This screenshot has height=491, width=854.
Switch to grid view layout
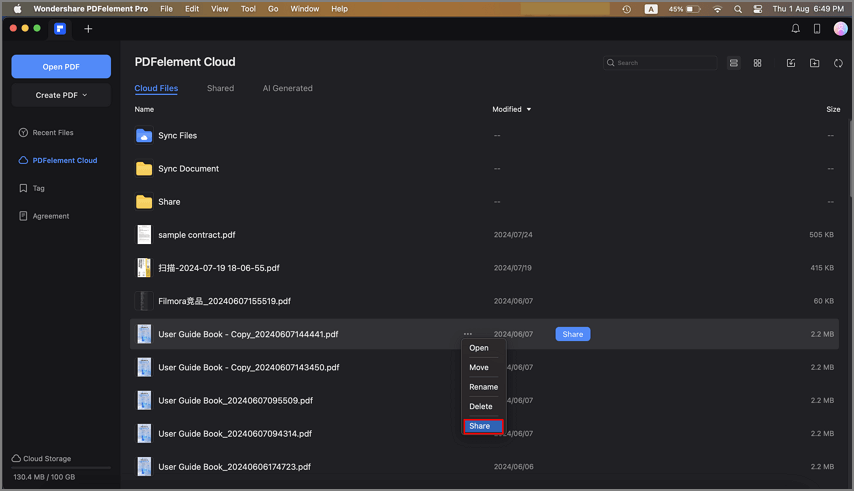pyautogui.click(x=757, y=63)
